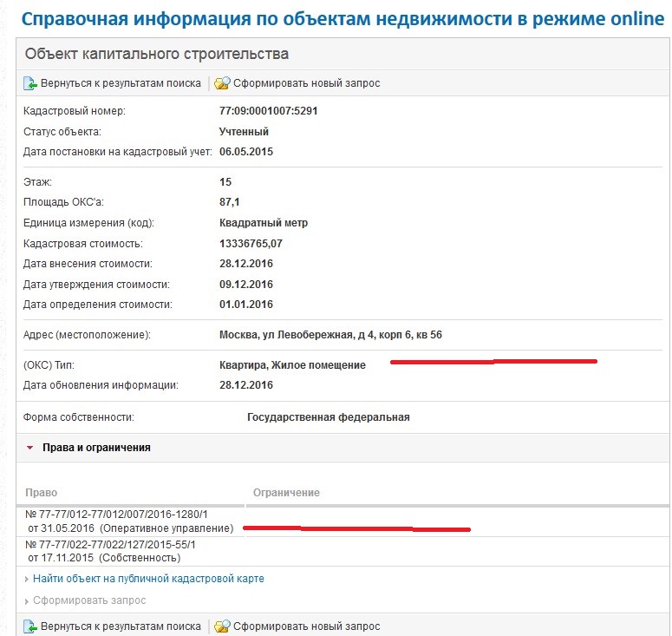
Task: Click the 'Право' column header
Action: [42, 493]
